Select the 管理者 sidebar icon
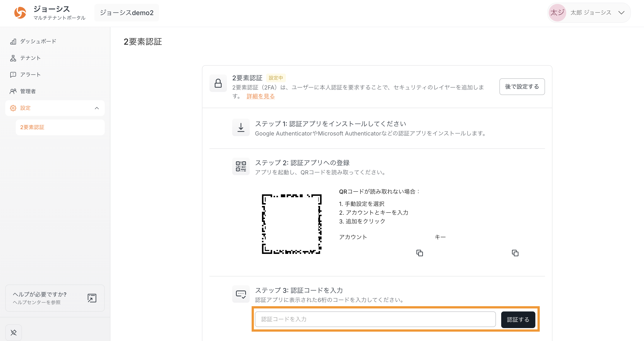 point(13,91)
